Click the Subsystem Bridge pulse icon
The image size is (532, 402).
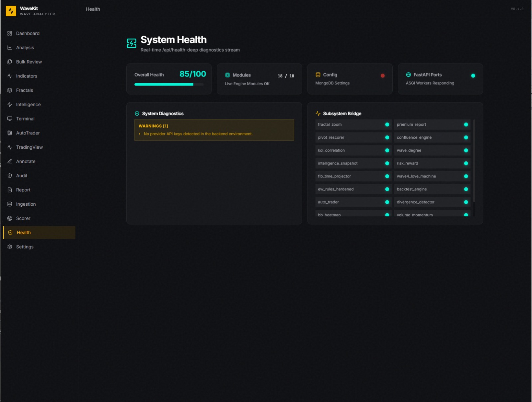click(318, 113)
